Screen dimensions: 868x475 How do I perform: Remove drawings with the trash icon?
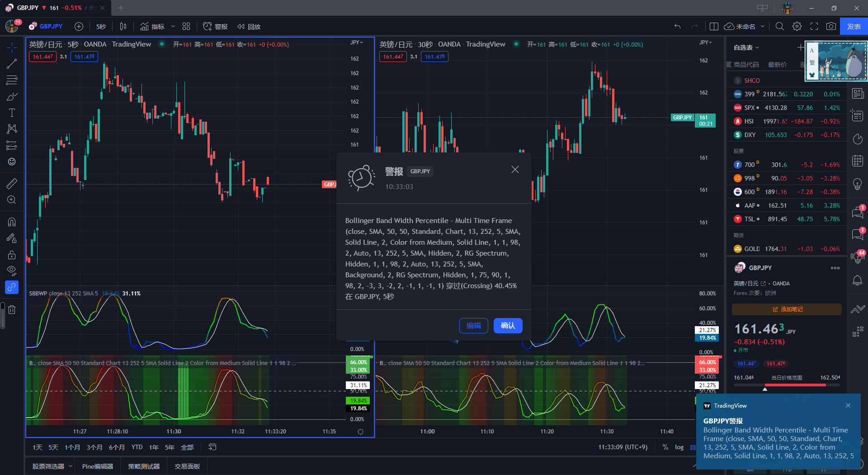coord(12,309)
